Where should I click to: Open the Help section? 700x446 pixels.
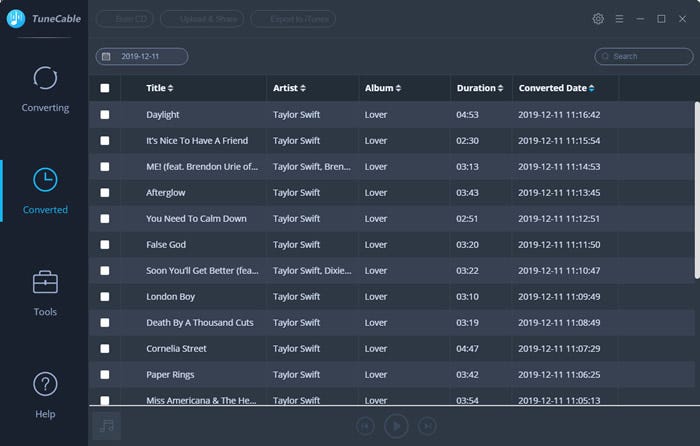(45, 395)
